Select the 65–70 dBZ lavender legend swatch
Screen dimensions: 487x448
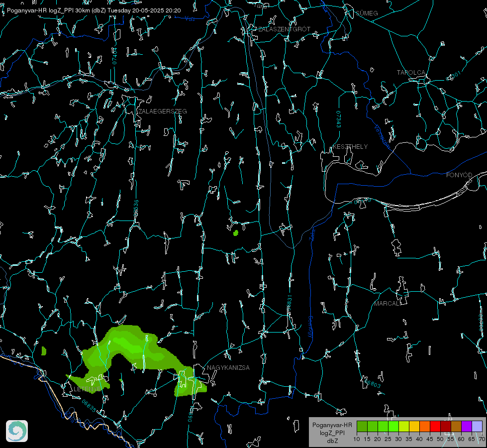coord(477,426)
